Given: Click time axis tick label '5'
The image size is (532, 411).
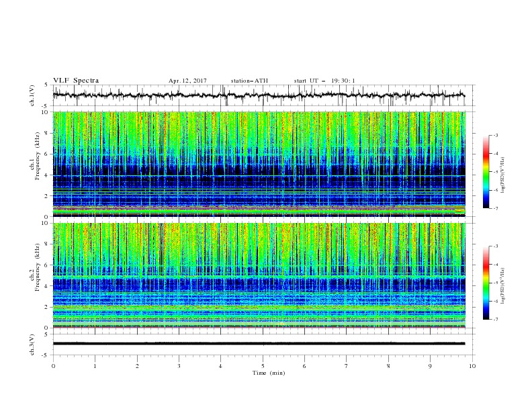Looking at the screenshot, I should 263,366.
